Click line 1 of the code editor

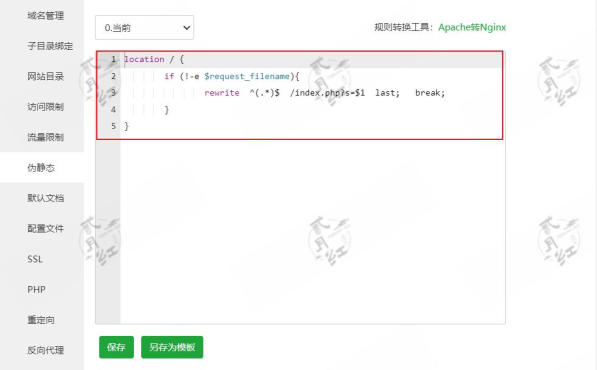(312, 59)
